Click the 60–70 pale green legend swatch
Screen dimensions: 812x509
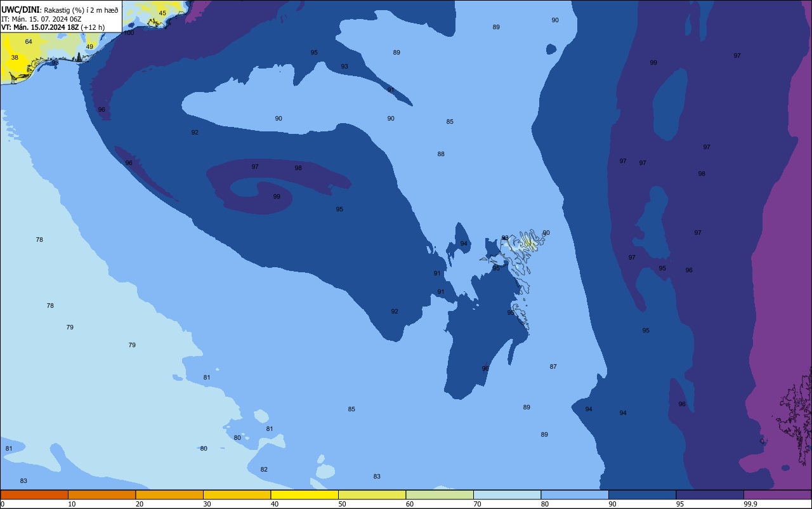tap(440, 494)
